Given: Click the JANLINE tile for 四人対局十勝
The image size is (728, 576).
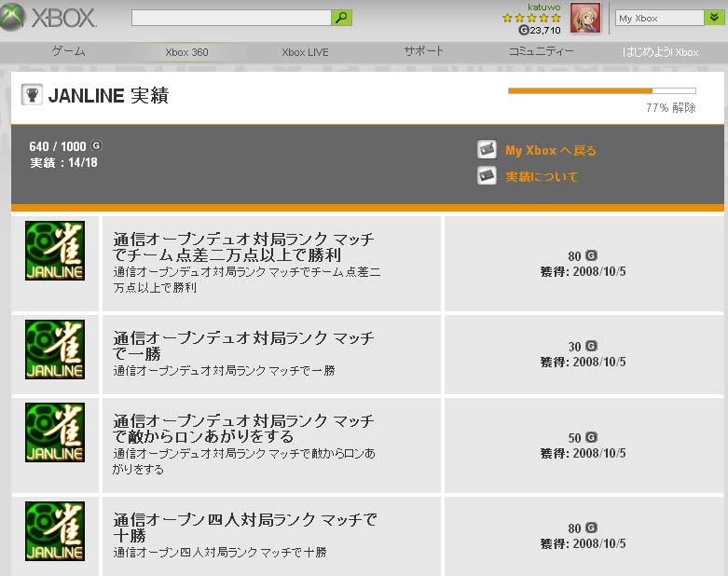Looking at the screenshot, I should click(x=55, y=531).
